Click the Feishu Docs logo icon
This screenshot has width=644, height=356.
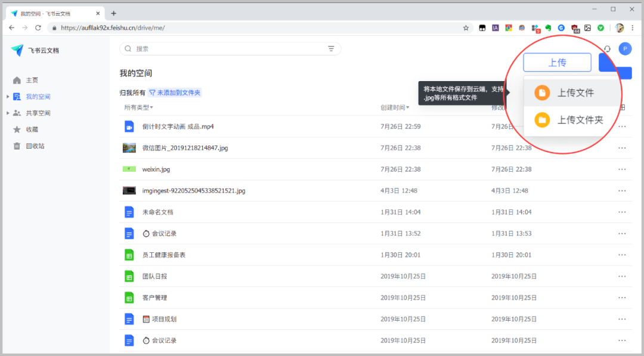click(17, 50)
